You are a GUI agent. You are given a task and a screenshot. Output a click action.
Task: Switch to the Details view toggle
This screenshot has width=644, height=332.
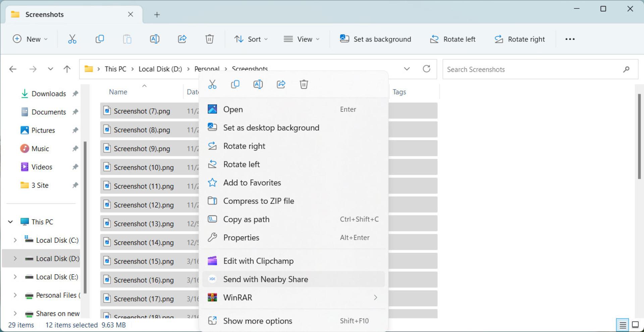pos(623,325)
